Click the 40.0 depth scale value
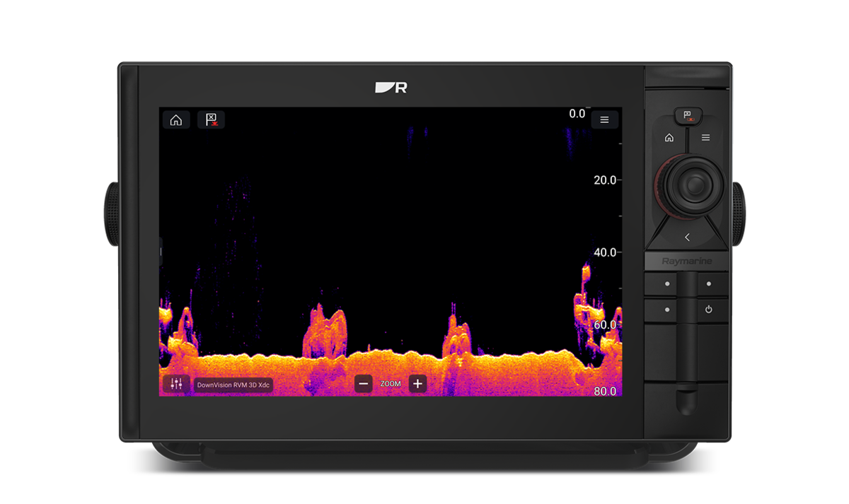 pos(605,252)
